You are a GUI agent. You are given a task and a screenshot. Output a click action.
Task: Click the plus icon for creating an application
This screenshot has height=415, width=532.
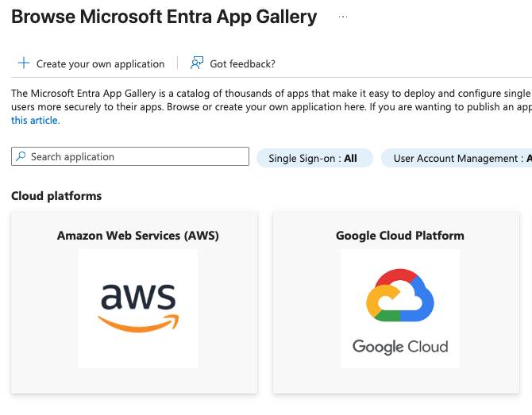click(x=23, y=63)
